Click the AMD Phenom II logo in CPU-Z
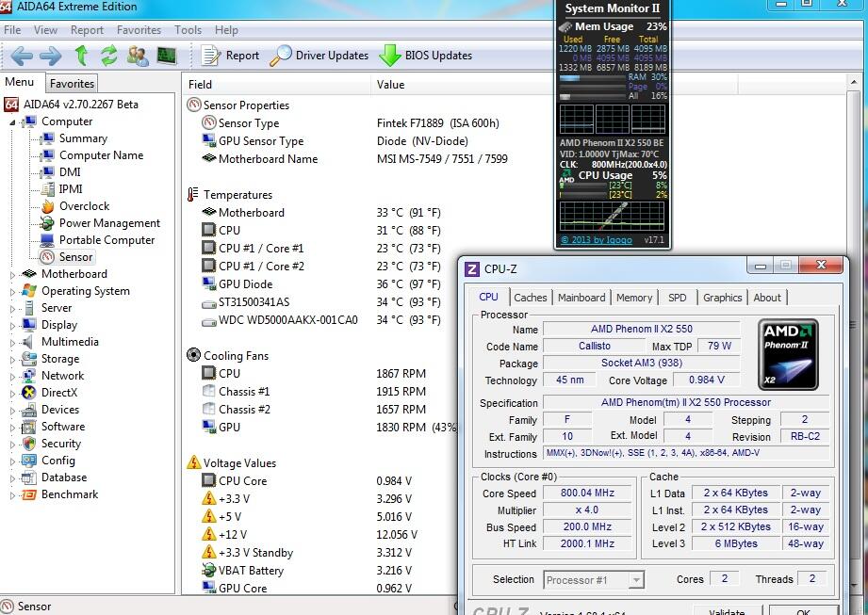The image size is (868, 615). coord(788,354)
